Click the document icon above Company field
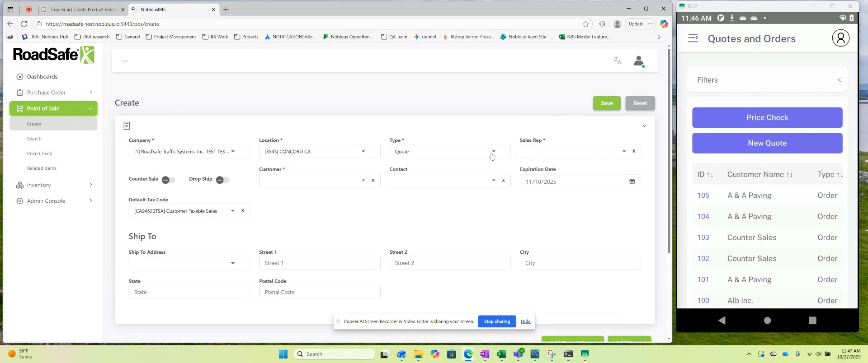This screenshot has height=363, width=868. (x=127, y=126)
